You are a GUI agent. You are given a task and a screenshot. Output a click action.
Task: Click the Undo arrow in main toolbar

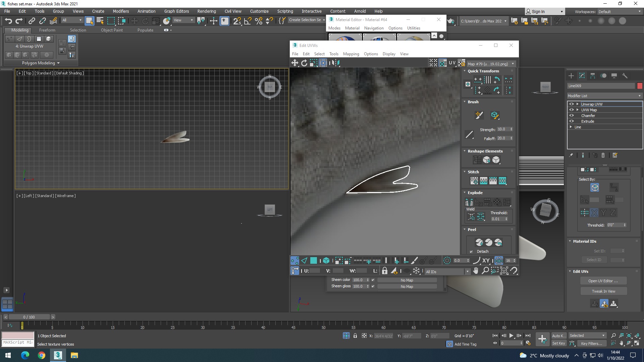pyautogui.click(x=8, y=21)
